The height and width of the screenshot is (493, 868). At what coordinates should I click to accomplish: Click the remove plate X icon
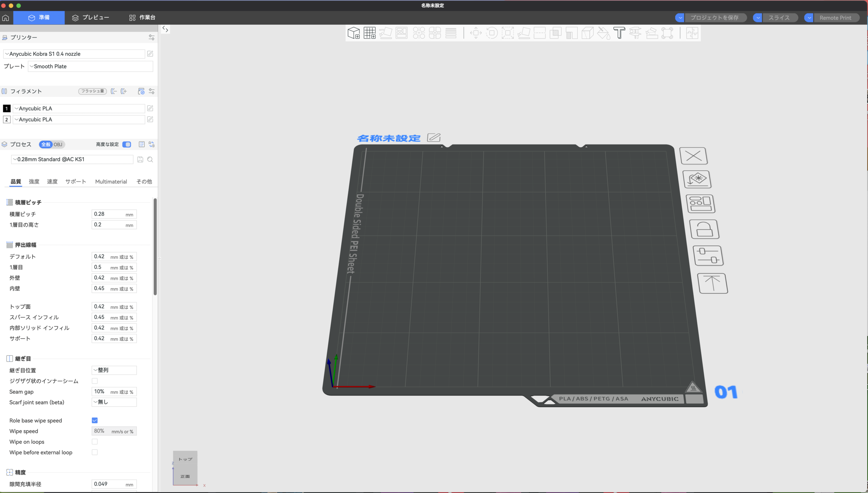[x=693, y=156]
